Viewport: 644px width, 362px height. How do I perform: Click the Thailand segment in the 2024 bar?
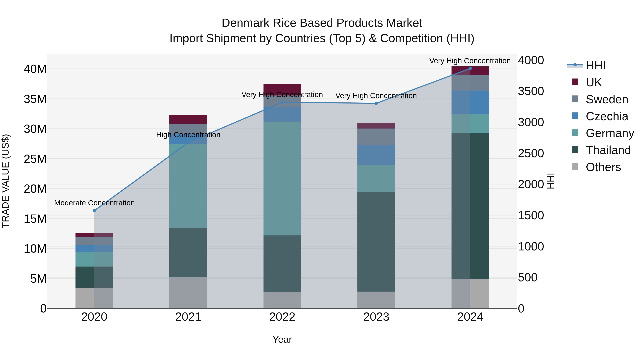point(470,206)
